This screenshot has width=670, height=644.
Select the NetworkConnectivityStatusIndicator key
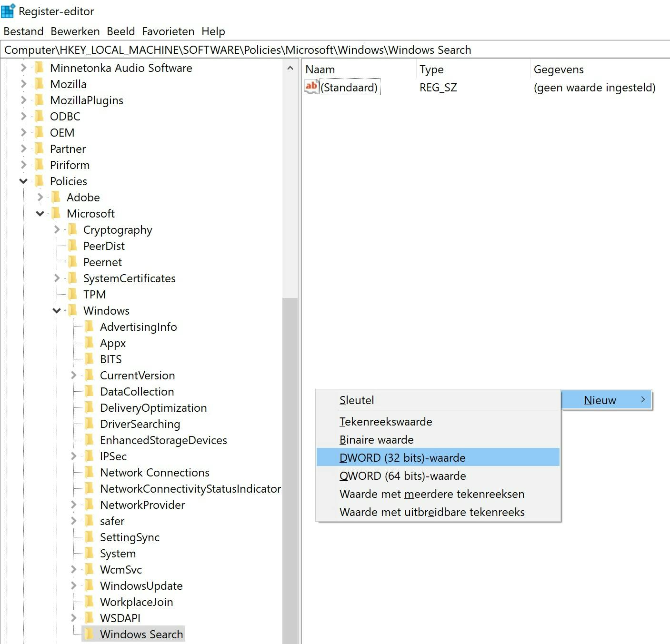[190, 488]
